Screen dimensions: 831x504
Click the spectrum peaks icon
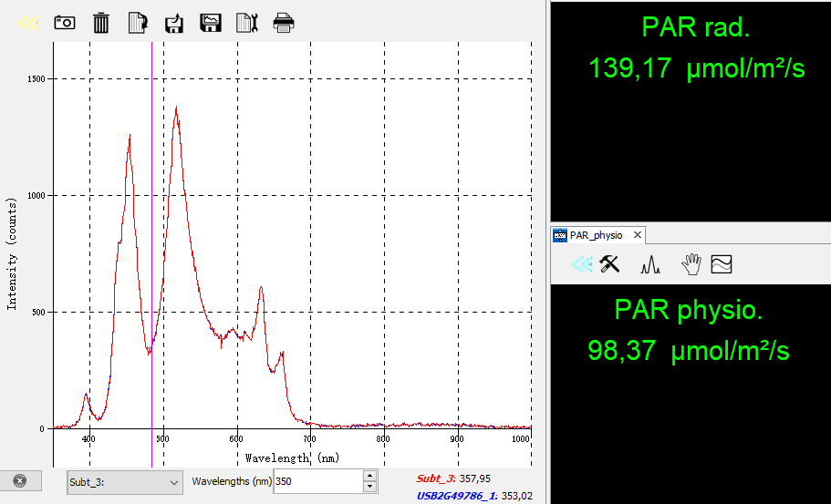650,265
